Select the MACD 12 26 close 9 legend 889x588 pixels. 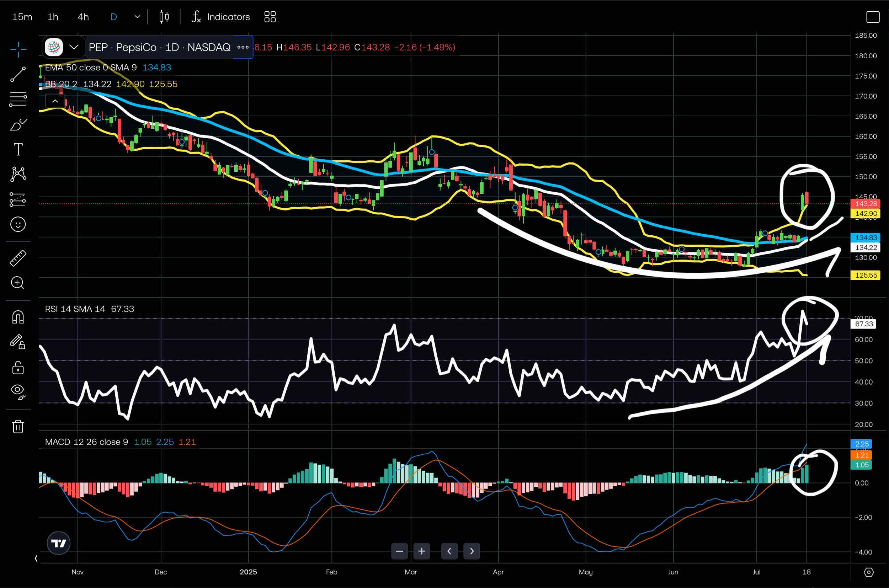tap(86, 442)
